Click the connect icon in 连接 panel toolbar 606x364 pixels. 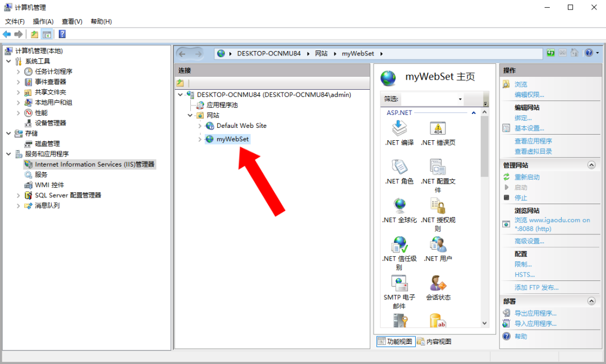[180, 83]
